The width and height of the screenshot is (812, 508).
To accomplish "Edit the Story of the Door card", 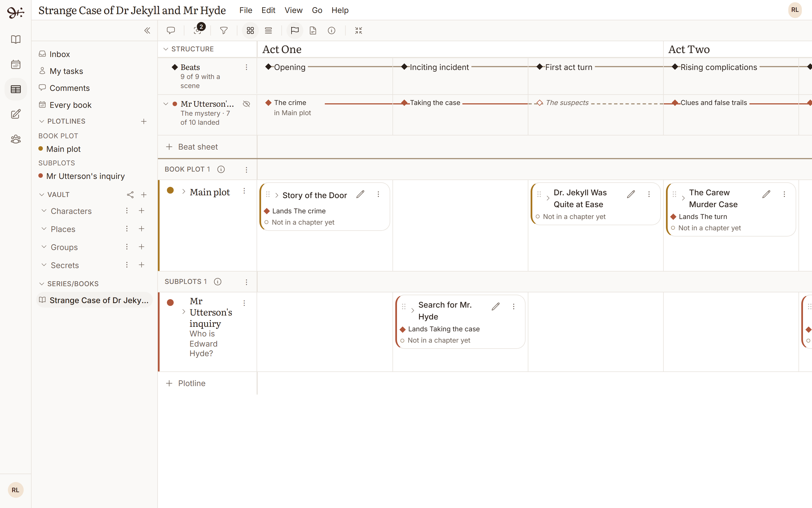I will tap(360, 194).
